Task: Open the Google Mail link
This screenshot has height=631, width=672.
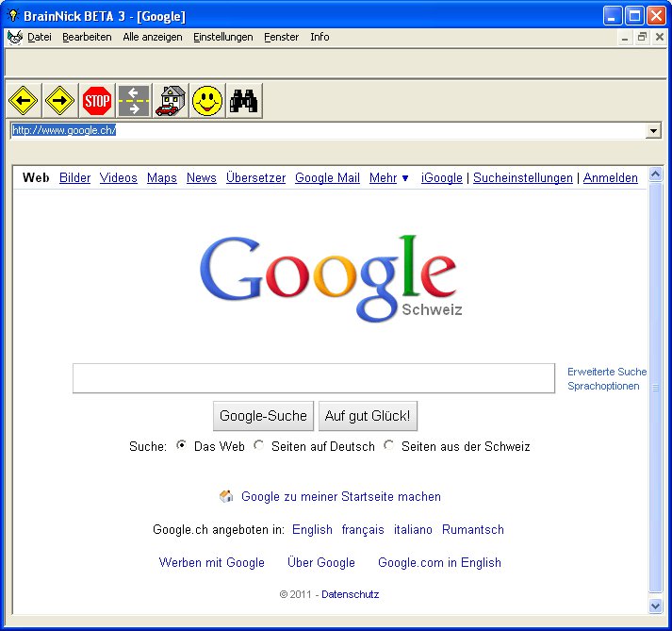Action: click(x=327, y=177)
